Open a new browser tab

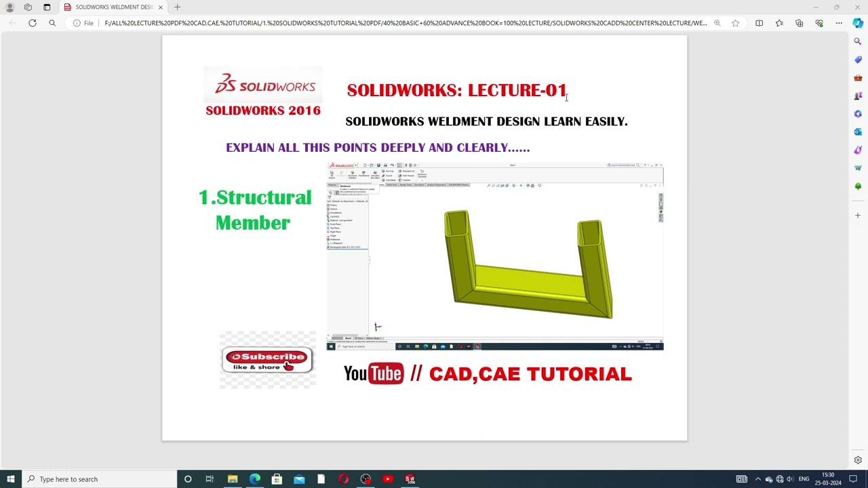click(x=177, y=7)
